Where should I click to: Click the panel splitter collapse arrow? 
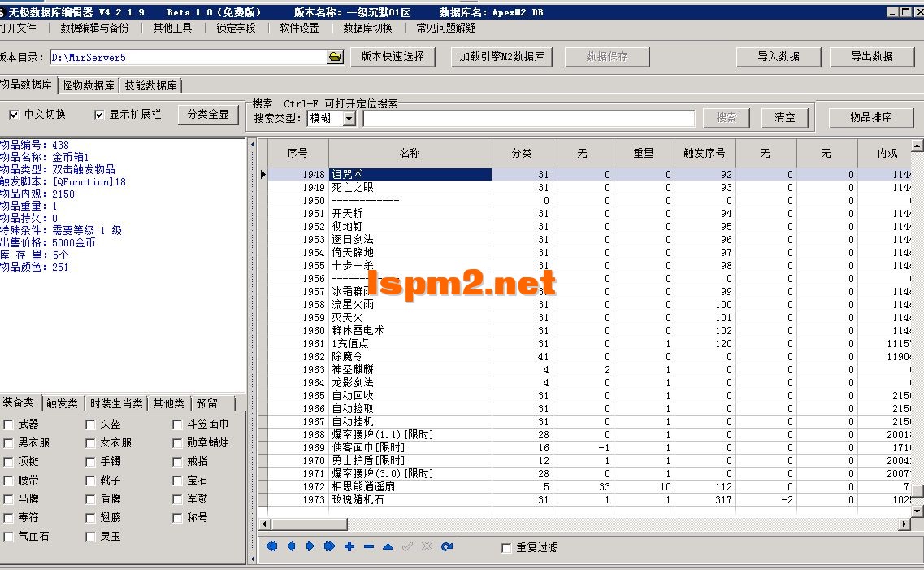pos(252,145)
